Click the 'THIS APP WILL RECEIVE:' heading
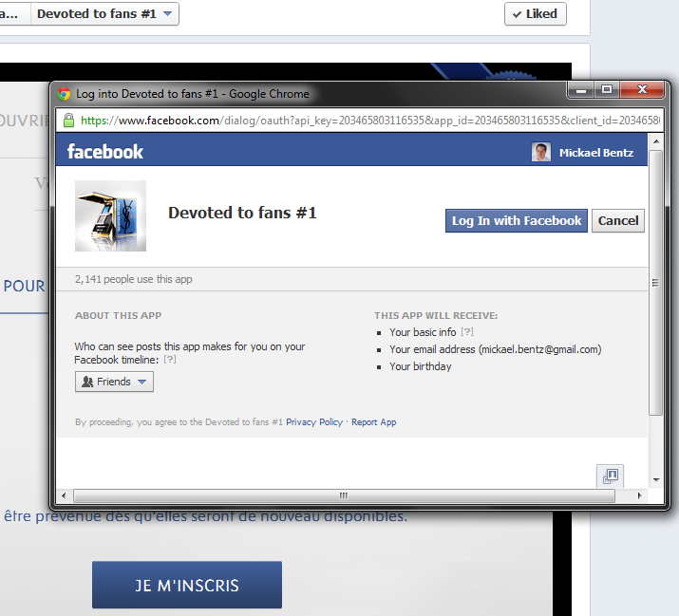679x616 pixels. tap(436, 315)
